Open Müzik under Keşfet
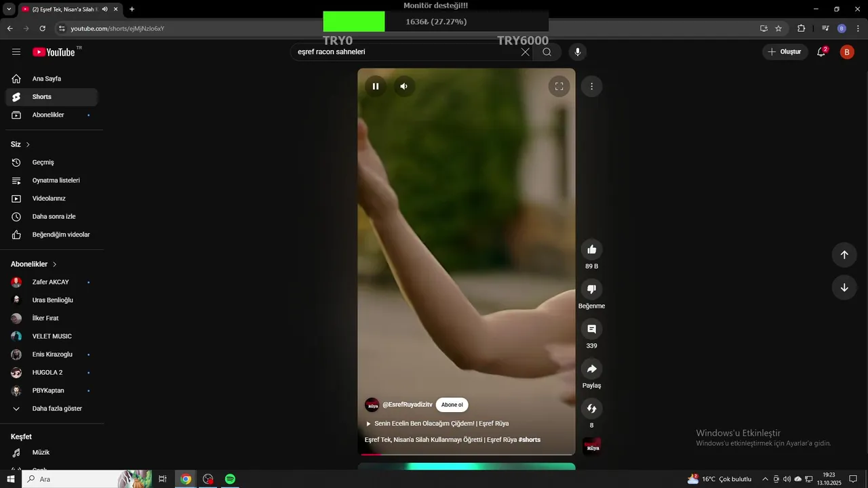 52,453
